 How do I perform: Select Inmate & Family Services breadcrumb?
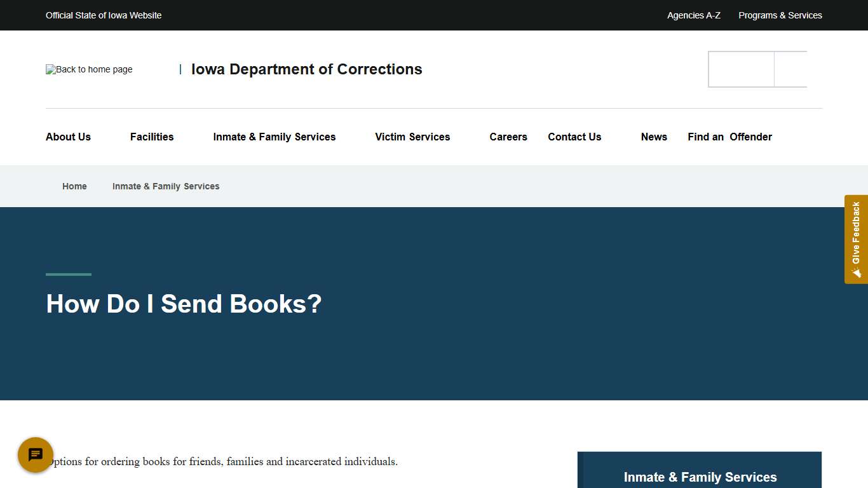(x=166, y=186)
